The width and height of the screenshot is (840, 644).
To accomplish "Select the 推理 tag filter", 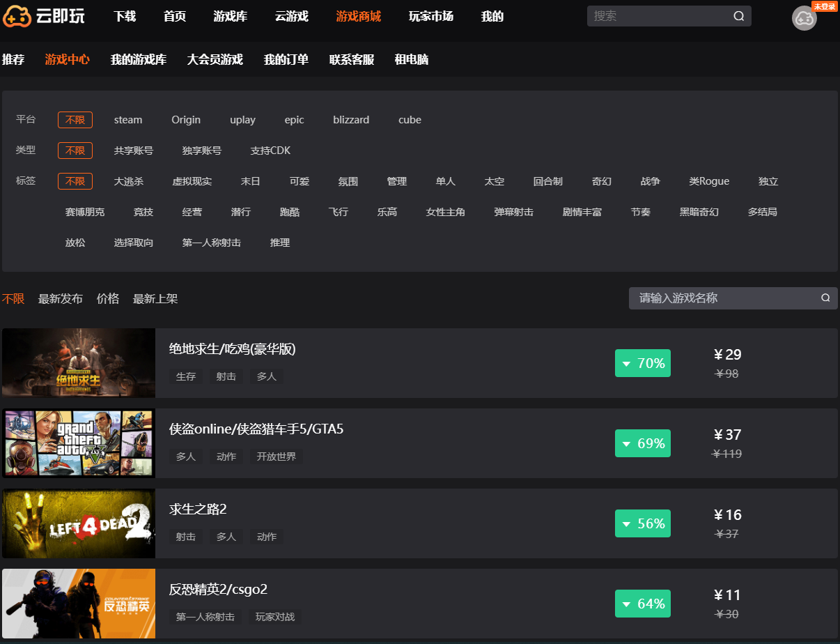I will [280, 243].
